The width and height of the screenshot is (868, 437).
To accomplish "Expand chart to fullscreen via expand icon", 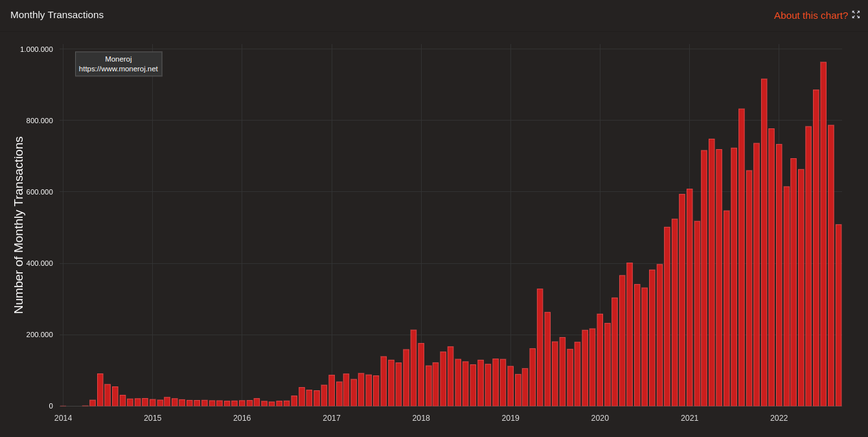I will (856, 14).
